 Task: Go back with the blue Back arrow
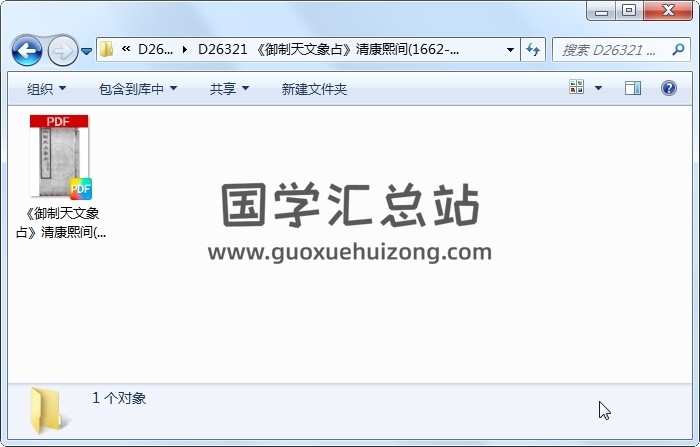coord(27,50)
